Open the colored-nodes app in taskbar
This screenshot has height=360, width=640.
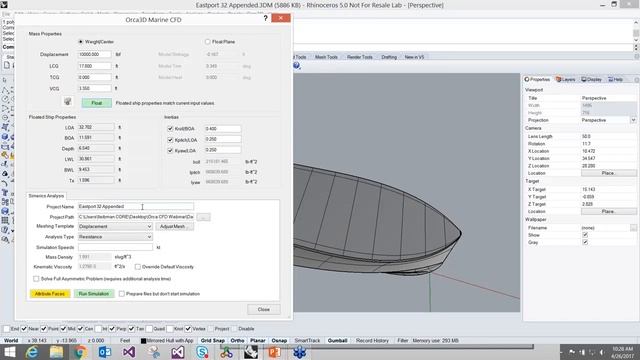click(226, 352)
